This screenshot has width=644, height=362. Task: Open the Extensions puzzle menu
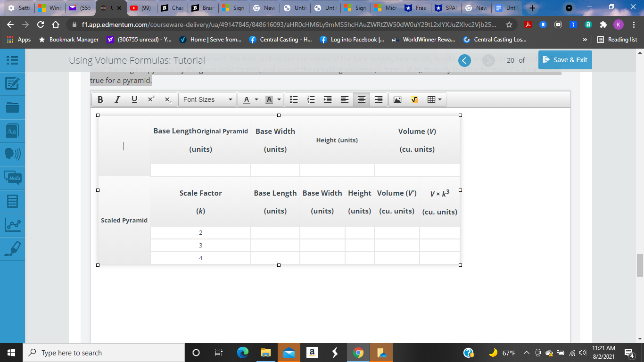coord(603,25)
